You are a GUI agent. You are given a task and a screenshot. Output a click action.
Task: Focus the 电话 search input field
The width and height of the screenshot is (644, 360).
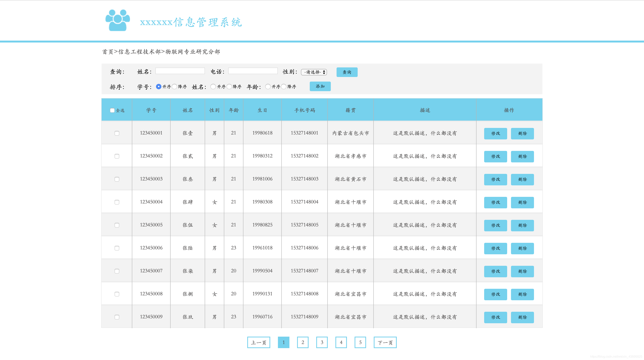(253, 71)
